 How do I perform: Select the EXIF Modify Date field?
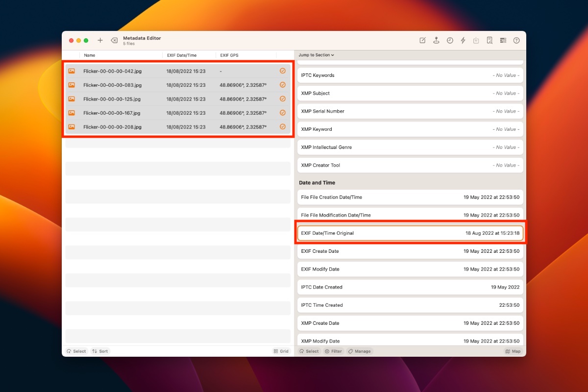pyautogui.click(x=410, y=269)
